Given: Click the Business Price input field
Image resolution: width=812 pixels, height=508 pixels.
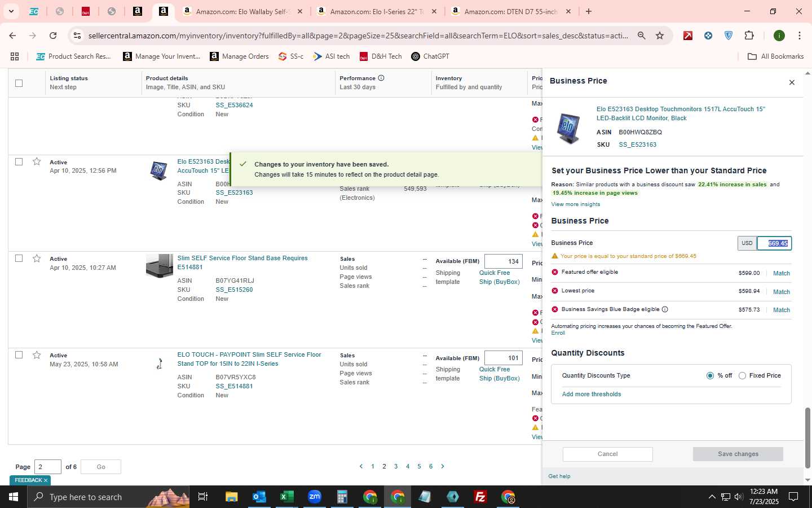Looking at the screenshot, I should (x=774, y=243).
